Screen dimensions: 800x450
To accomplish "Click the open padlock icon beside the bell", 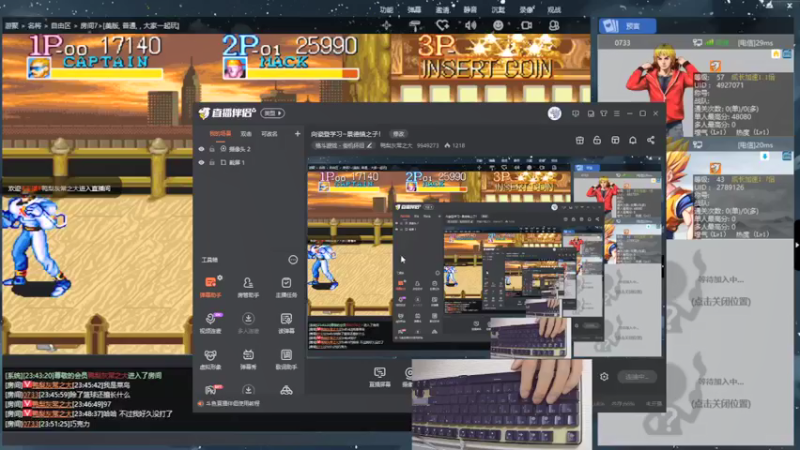I will 597,140.
